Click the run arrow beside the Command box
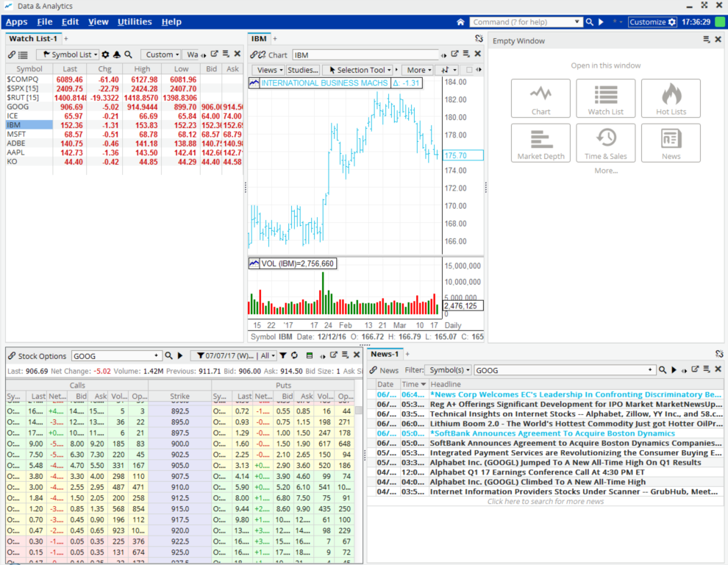This screenshot has height=565, width=728. [x=601, y=22]
